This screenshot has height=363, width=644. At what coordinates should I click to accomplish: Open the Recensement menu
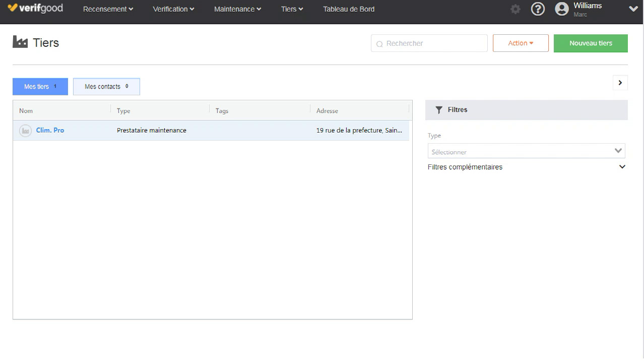coord(108,9)
